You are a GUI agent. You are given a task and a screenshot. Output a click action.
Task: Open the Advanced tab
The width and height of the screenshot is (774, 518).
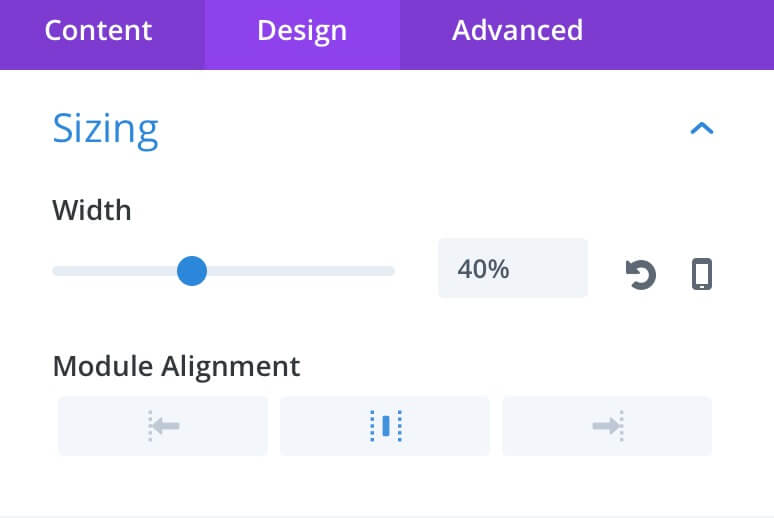click(x=517, y=31)
